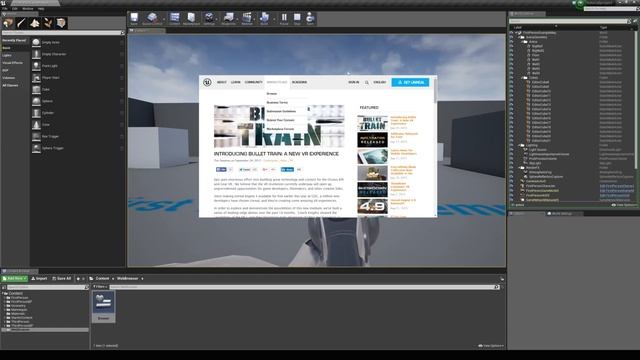Open the Filters dropdown in Content Browser
Image resolution: width=640 pixels, height=360 pixels.
(100, 287)
